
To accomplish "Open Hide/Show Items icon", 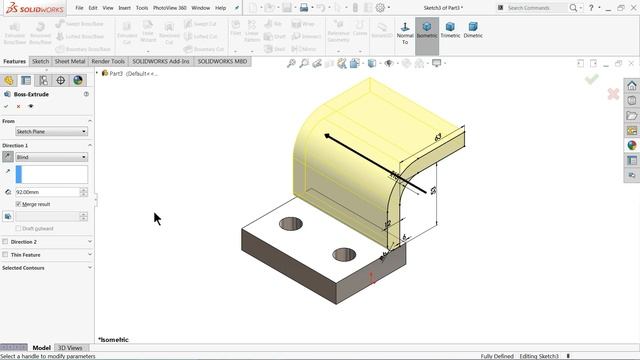I will pos(389,63).
